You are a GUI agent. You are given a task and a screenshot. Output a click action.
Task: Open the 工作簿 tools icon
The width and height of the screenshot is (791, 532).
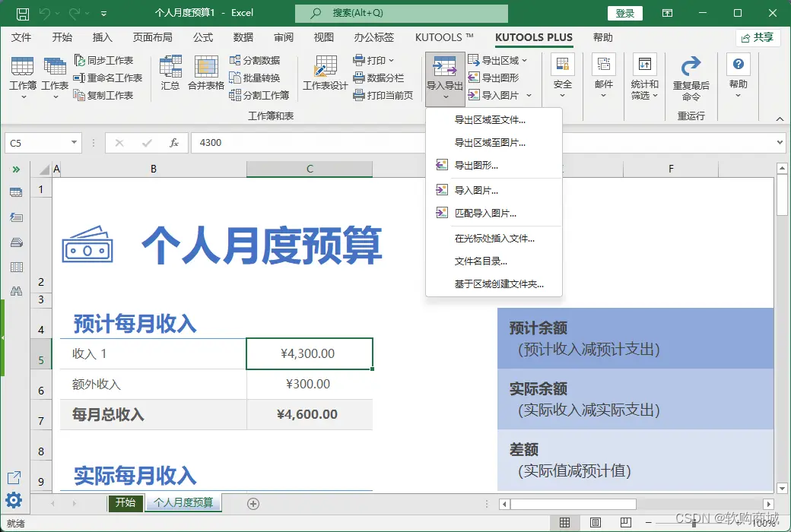pos(23,77)
